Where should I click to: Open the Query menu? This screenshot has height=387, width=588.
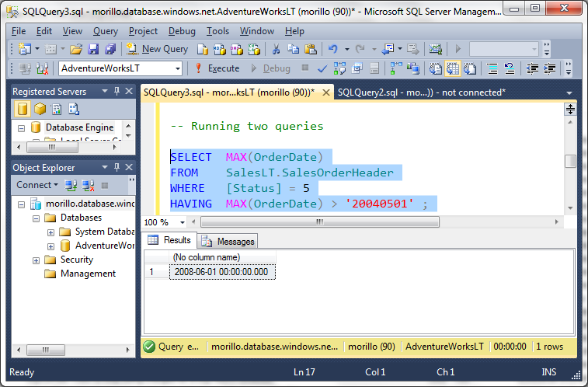point(106,31)
